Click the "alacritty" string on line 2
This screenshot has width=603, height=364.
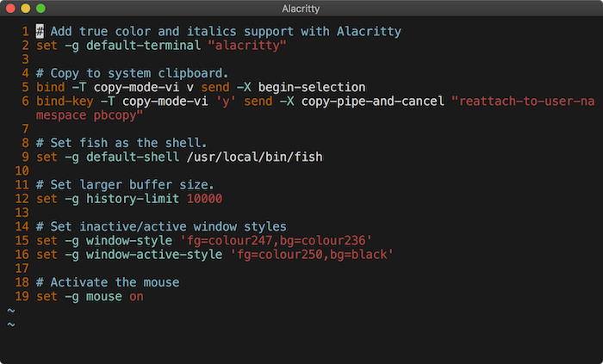pos(247,46)
